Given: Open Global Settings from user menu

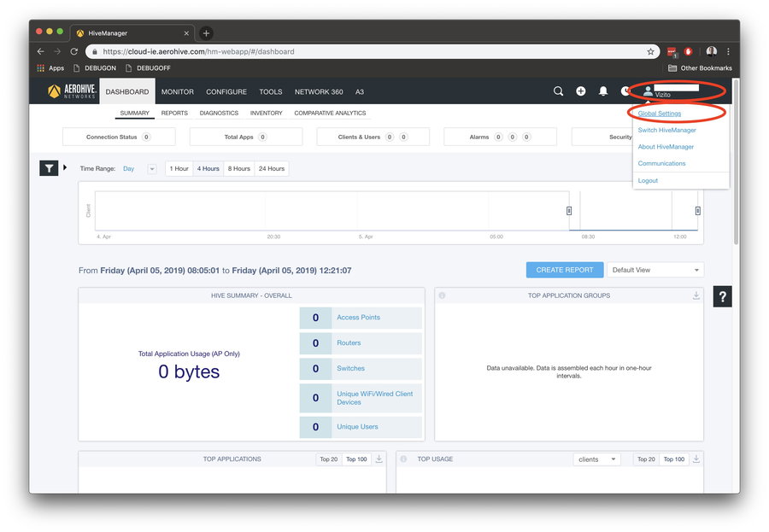Looking at the screenshot, I should [659, 114].
